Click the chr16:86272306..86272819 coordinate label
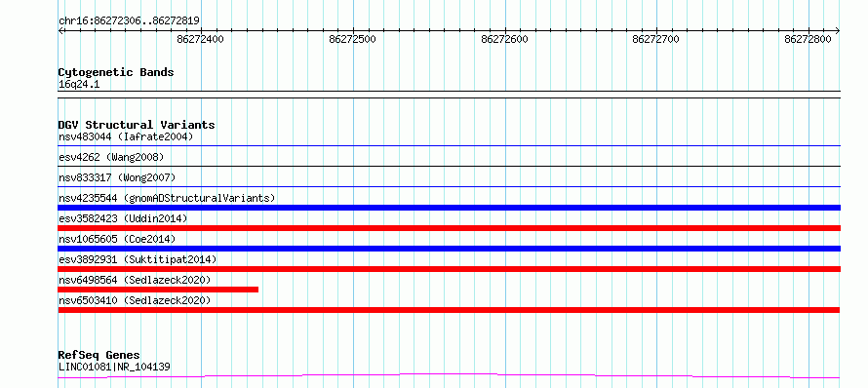The height and width of the screenshot is (388, 868). point(129,21)
